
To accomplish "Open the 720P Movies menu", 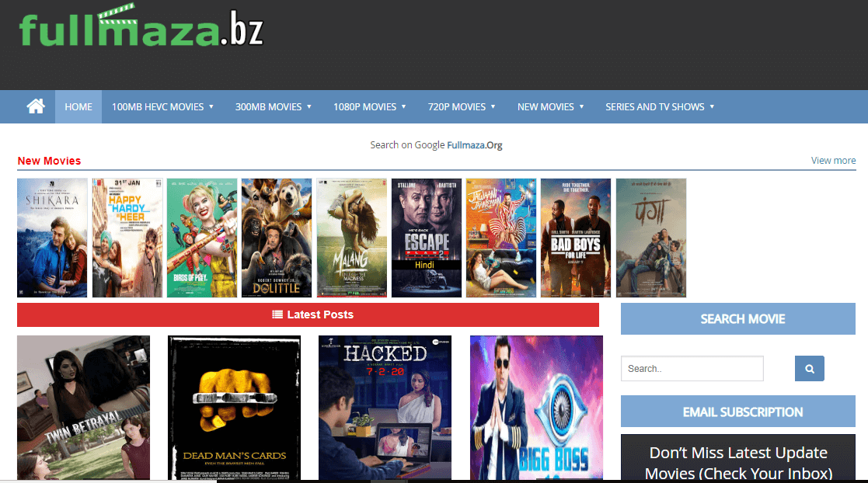I will pos(457,107).
